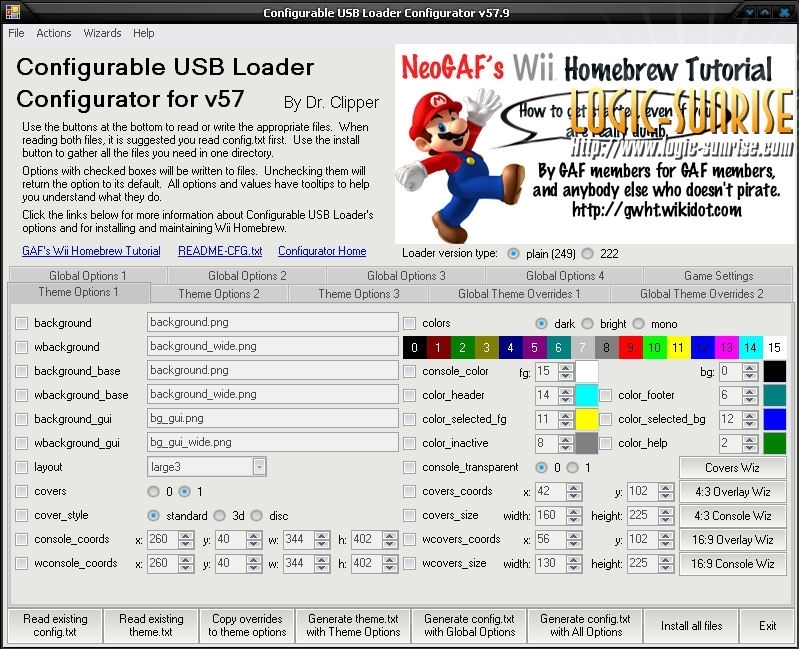Click the green color_help preview swatch
Image resolution: width=799 pixels, height=649 pixels.
pos(775,443)
